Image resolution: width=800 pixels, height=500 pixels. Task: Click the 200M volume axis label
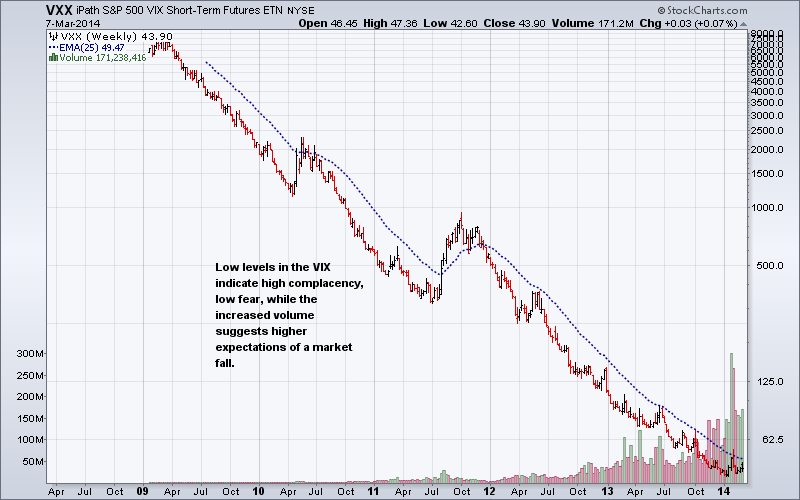(x=30, y=397)
